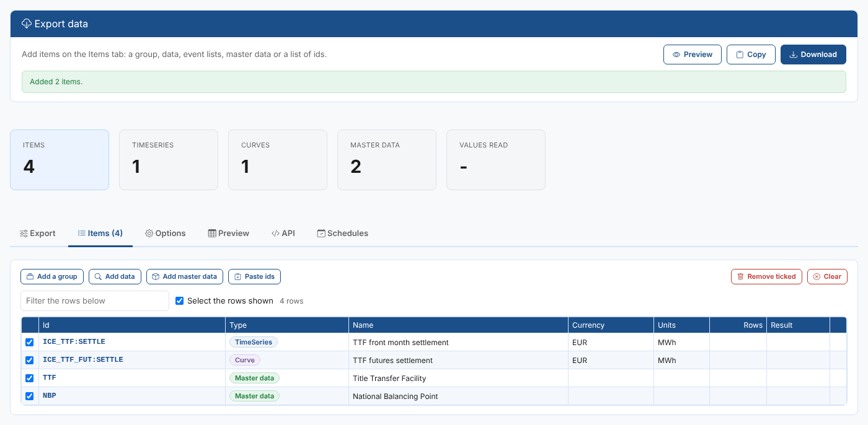The width and height of the screenshot is (868, 425).
Task: Click the Currency column header
Action: 611,325
